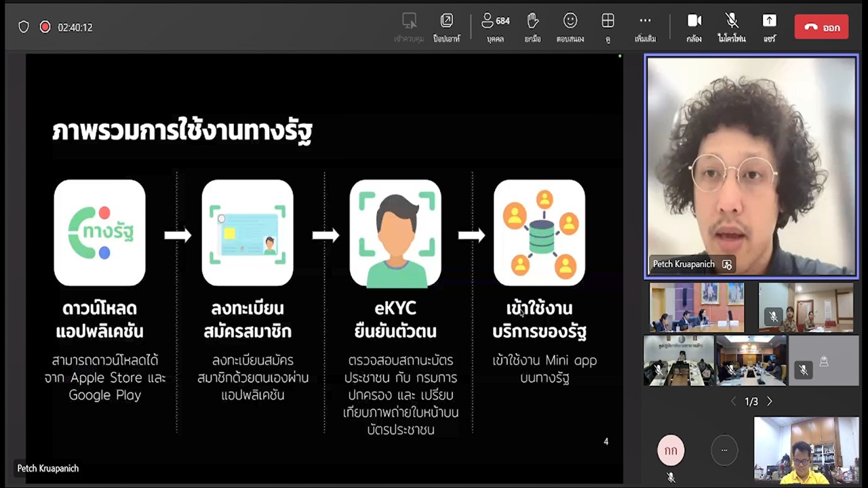868x488 pixels.
Task: Click the red recording indicator
Action: pyautogui.click(x=45, y=27)
